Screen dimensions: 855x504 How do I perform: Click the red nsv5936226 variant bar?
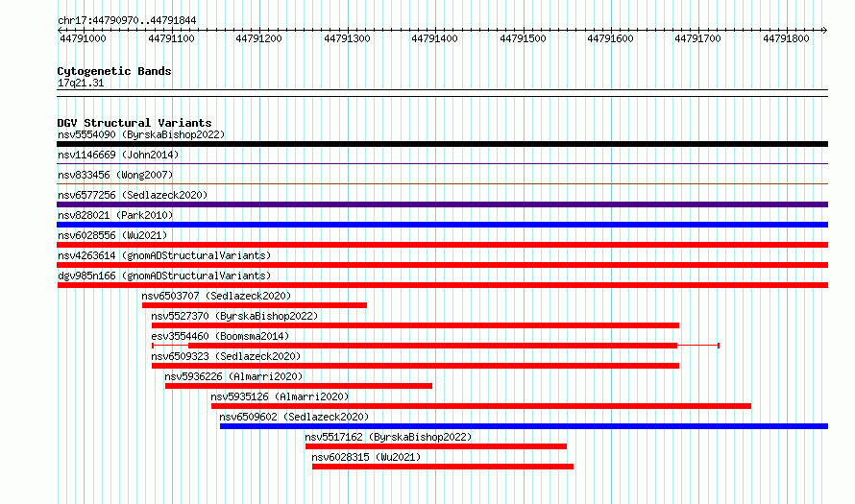coord(299,386)
